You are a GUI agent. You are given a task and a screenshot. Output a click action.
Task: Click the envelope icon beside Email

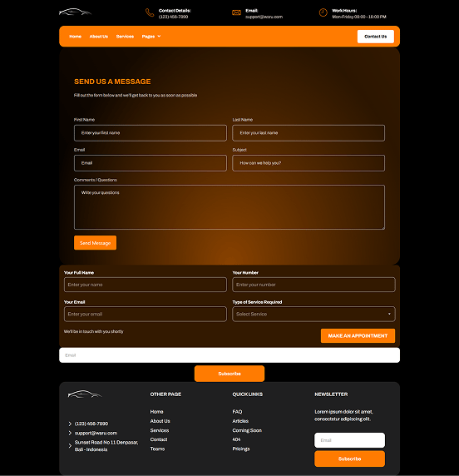click(236, 12)
